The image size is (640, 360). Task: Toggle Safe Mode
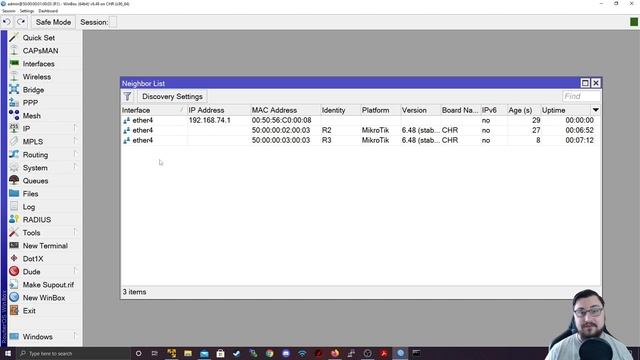pos(53,22)
